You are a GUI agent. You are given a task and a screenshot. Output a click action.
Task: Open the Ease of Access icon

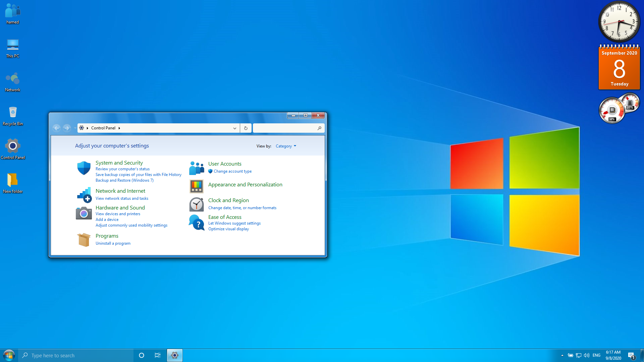click(x=196, y=223)
